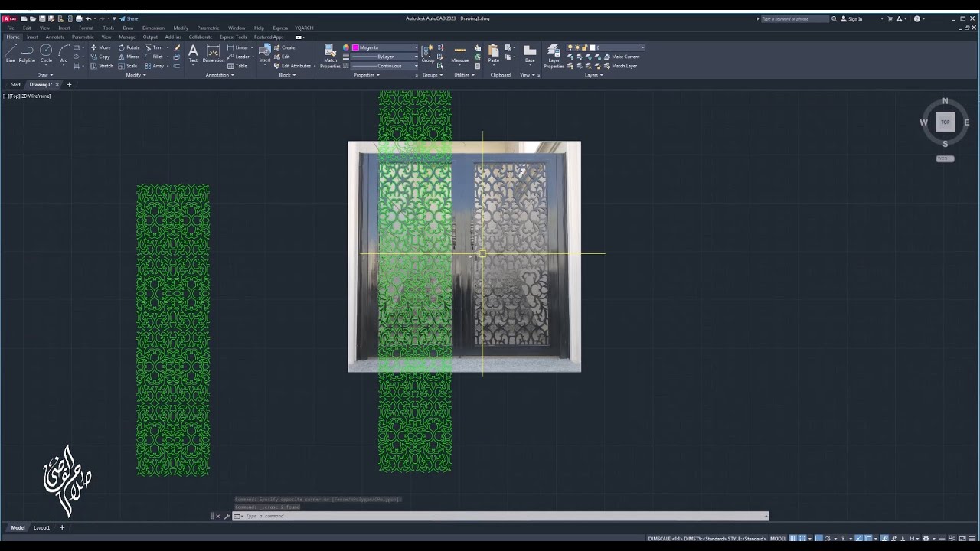Click Sign In
This screenshot has height=551, width=980.
(x=851, y=18)
